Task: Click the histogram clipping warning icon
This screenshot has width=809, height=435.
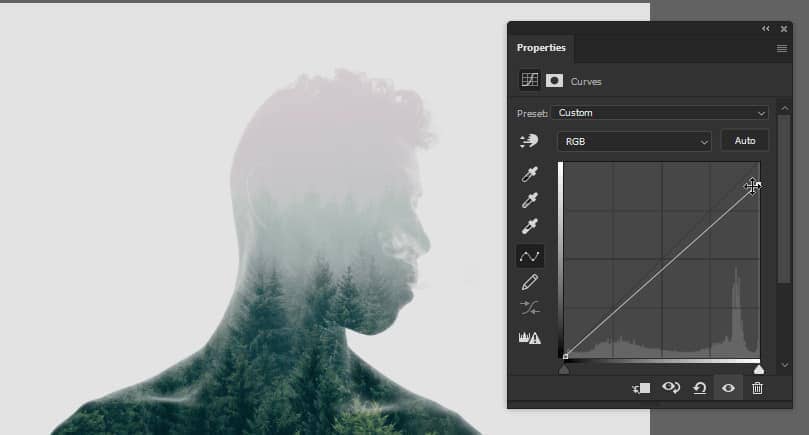Action: [x=529, y=338]
